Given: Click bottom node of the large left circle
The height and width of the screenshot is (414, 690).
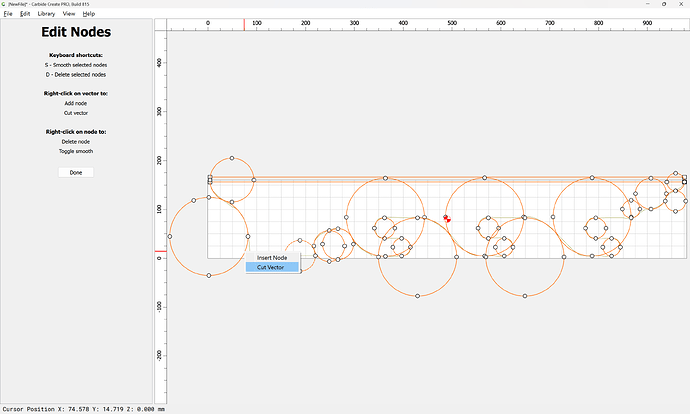Looking at the screenshot, I should point(209,275).
